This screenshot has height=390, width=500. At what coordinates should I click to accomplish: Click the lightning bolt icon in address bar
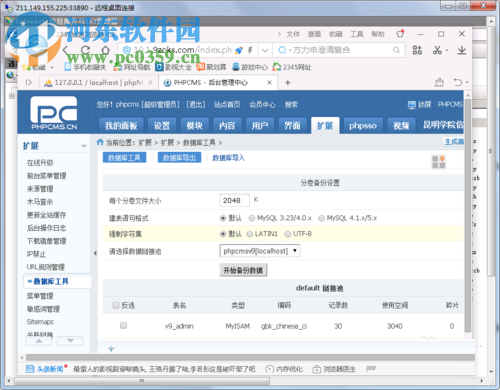[x=250, y=50]
